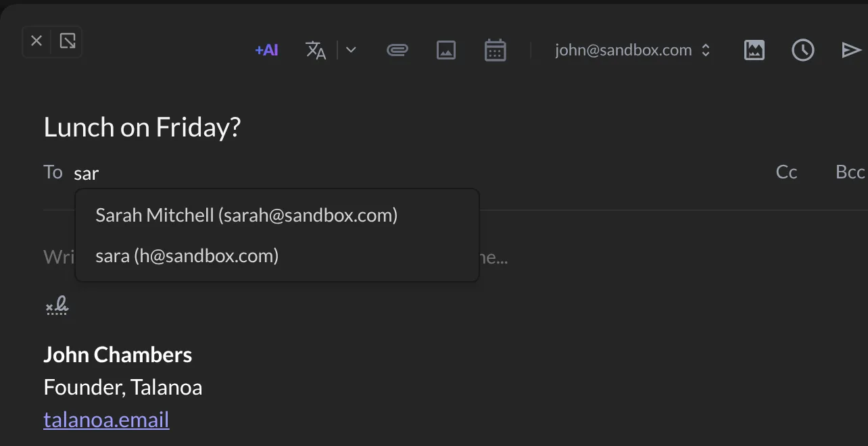Viewport: 868px width, 446px height.
Task: Click the picture icon beside sender account
Action: (754, 50)
